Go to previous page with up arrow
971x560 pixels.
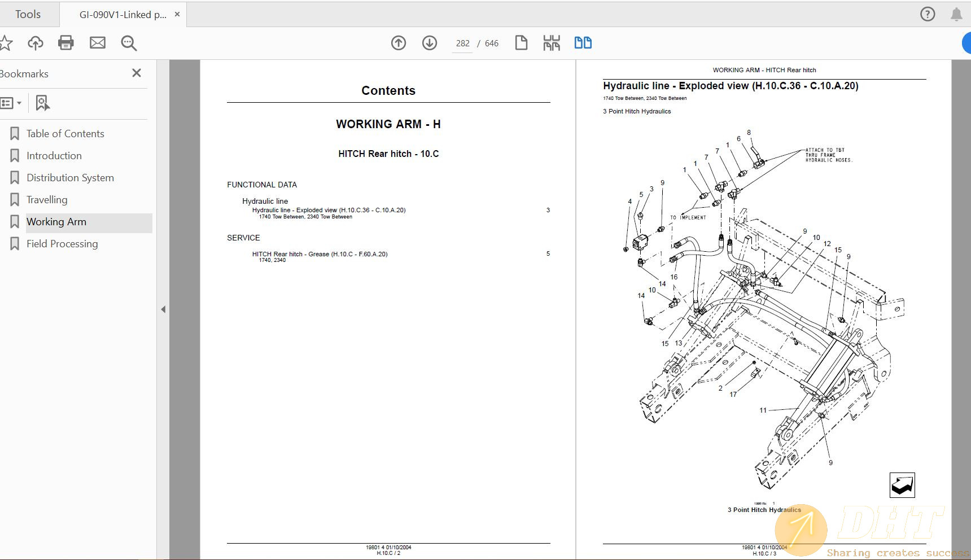(x=399, y=43)
